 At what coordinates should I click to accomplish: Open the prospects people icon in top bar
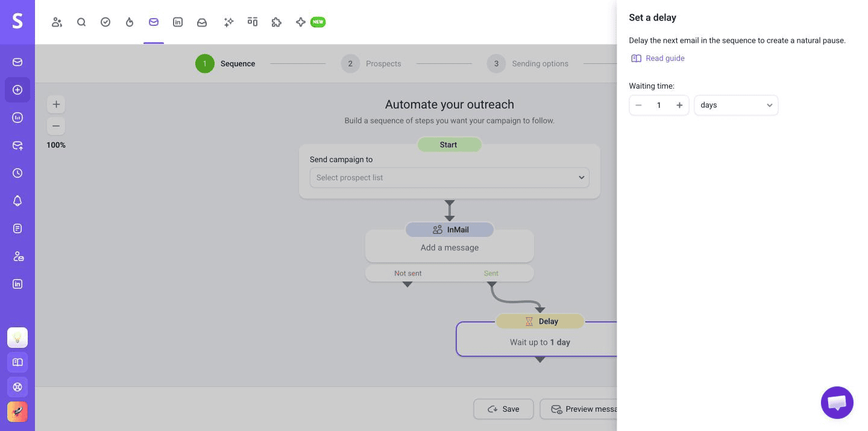pos(57,22)
